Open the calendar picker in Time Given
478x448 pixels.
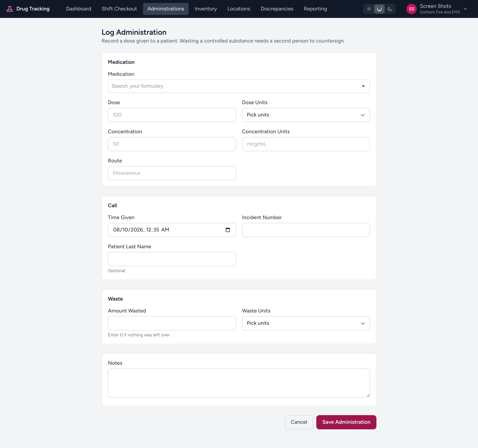(228, 230)
